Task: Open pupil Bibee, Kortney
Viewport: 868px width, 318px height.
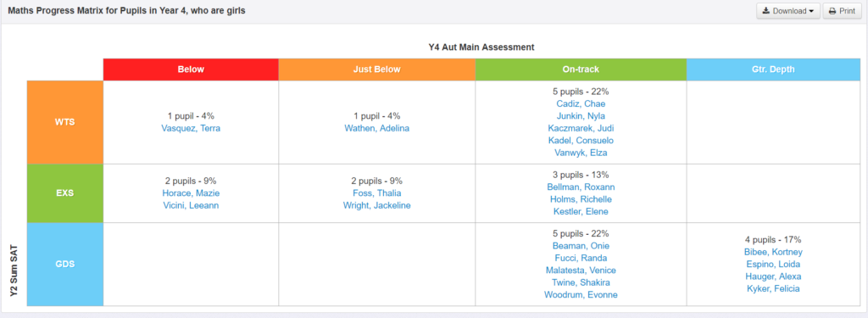Action: click(773, 252)
